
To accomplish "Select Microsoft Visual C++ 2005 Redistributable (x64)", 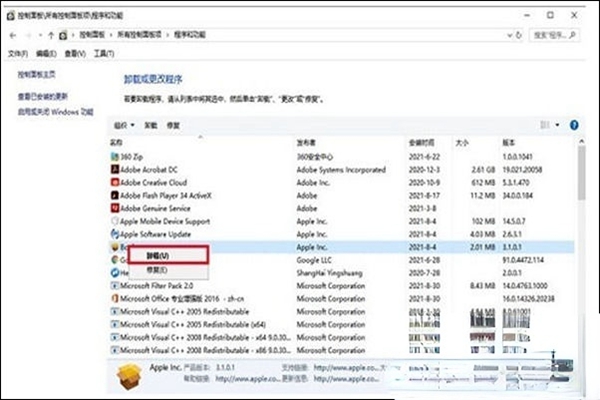I will click(x=341, y=324).
